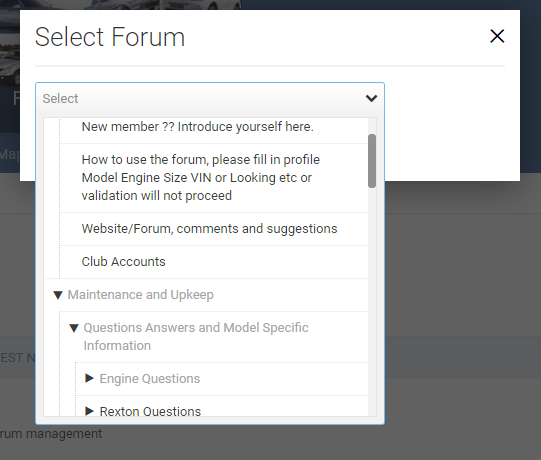Image resolution: width=541 pixels, height=460 pixels.
Task: Expand the Rexton Questions arrow
Action: coord(89,411)
